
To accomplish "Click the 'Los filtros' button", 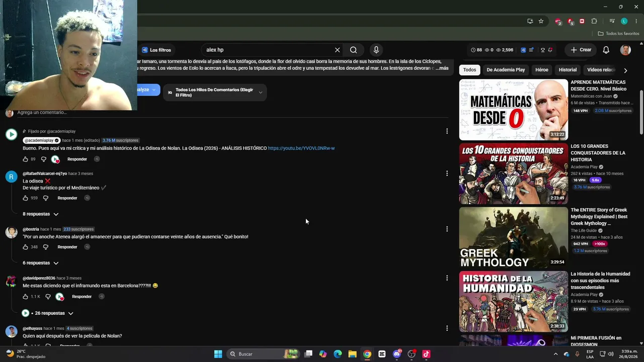I will coord(156,50).
